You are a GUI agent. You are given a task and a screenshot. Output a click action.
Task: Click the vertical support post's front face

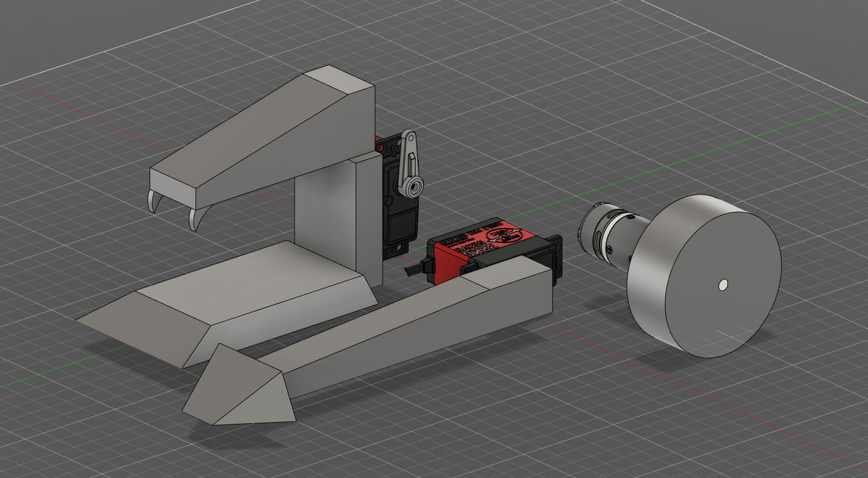tap(324, 213)
